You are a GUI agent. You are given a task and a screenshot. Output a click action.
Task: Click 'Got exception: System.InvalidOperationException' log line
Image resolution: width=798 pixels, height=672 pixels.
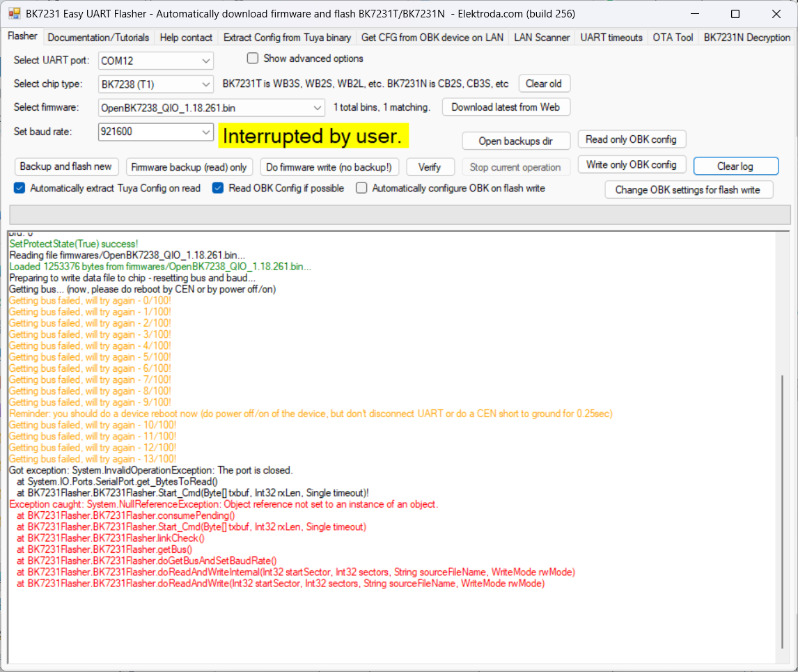click(x=151, y=470)
